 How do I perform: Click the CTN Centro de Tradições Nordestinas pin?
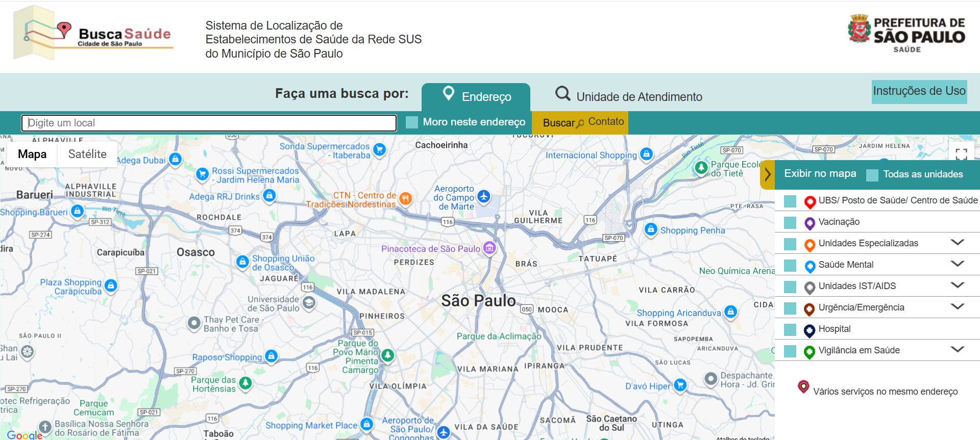[x=405, y=198]
